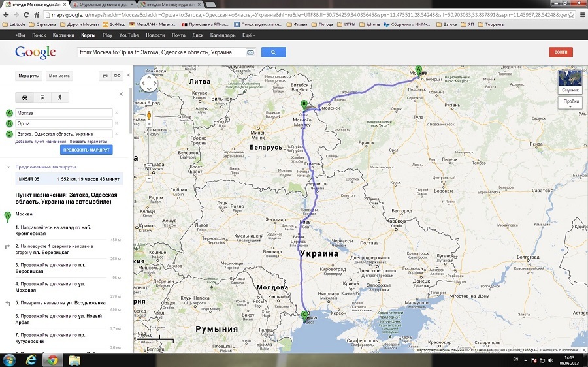Collapse the Предложенные маршруты section
The height and width of the screenshot is (367, 588).
click(x=8, y=167)
